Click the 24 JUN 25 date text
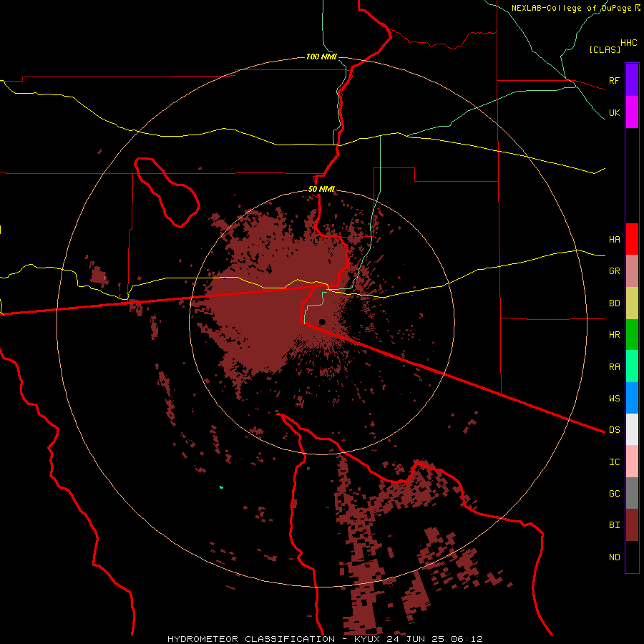The image size is (644, 644). point(417,639)
